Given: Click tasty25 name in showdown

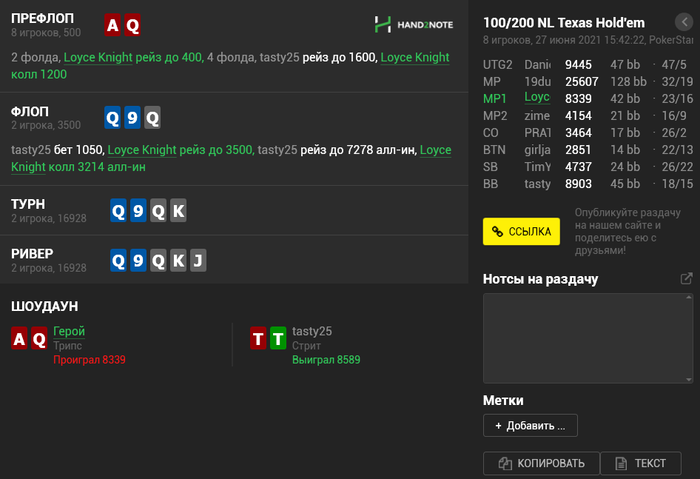Looking at the screenshot, I should click(x=312, y=331).
